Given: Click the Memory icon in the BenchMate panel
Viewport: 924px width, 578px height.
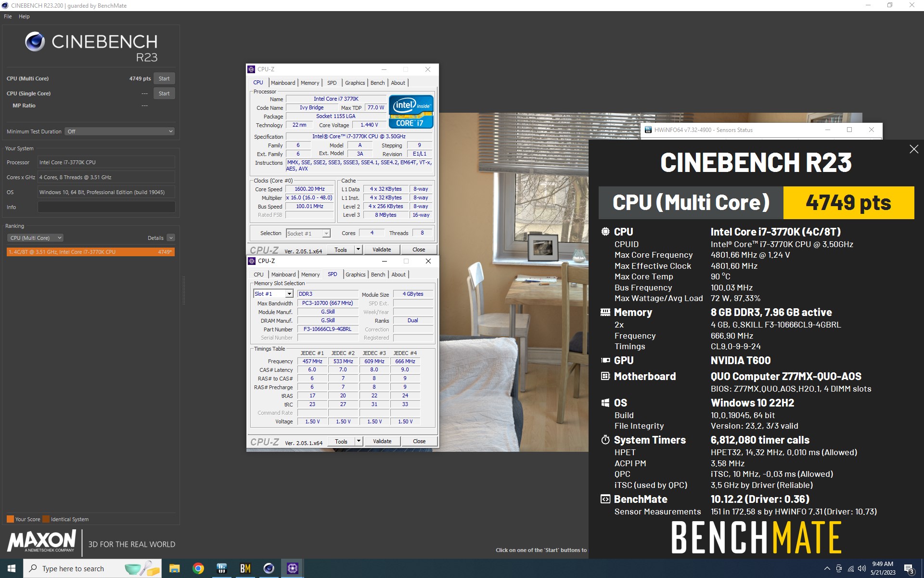Looking at the screenshot, I should point(605,312).
